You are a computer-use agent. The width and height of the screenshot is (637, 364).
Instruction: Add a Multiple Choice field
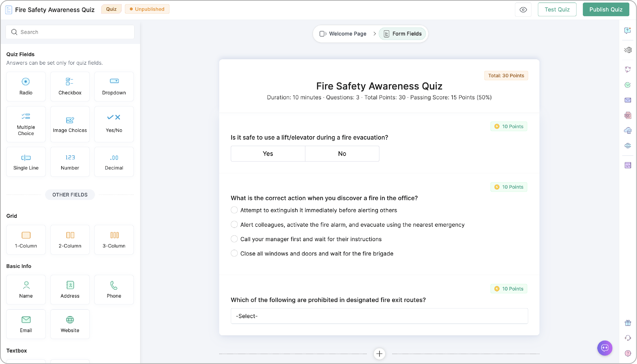point(26,124)
